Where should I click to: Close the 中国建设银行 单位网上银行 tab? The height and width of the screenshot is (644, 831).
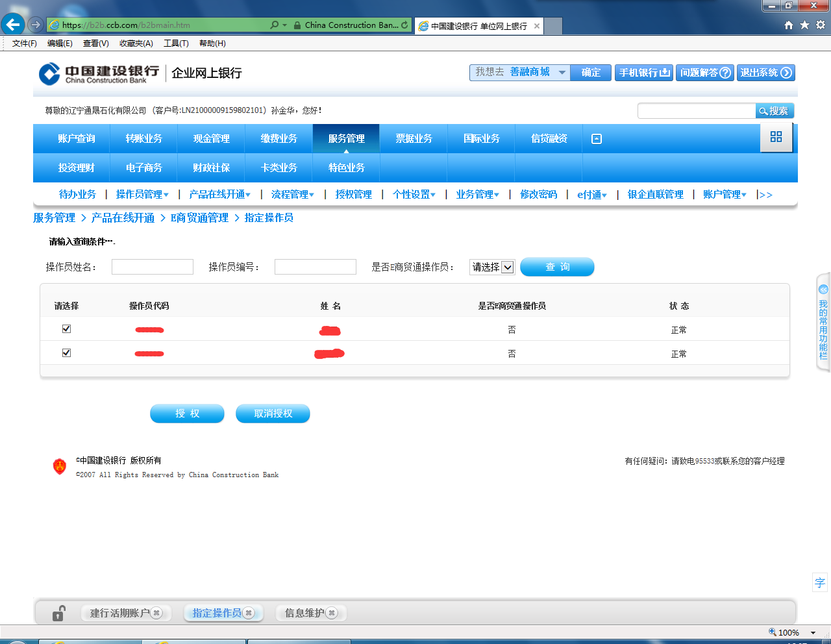click(x=537, y=26)
